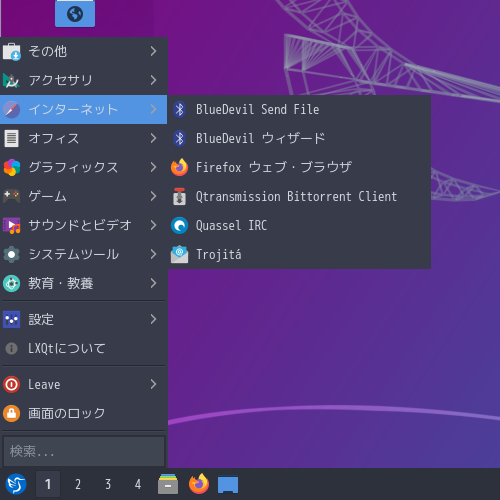Launch Firefox ウェブ・ブラウザ entry
The width and height of the screenshot is (500, 500).
[x=299, y=167]
